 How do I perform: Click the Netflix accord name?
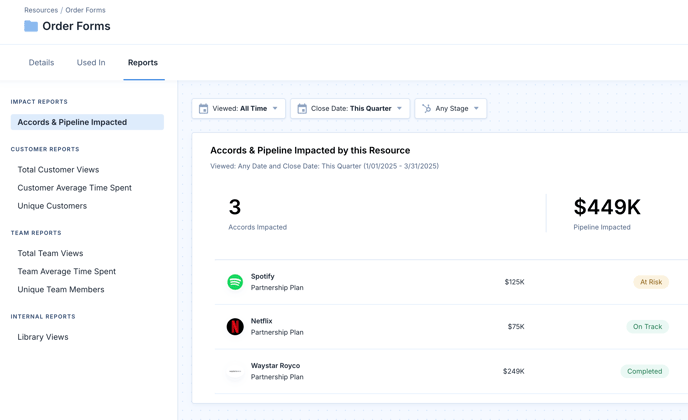tap(262, 321)
